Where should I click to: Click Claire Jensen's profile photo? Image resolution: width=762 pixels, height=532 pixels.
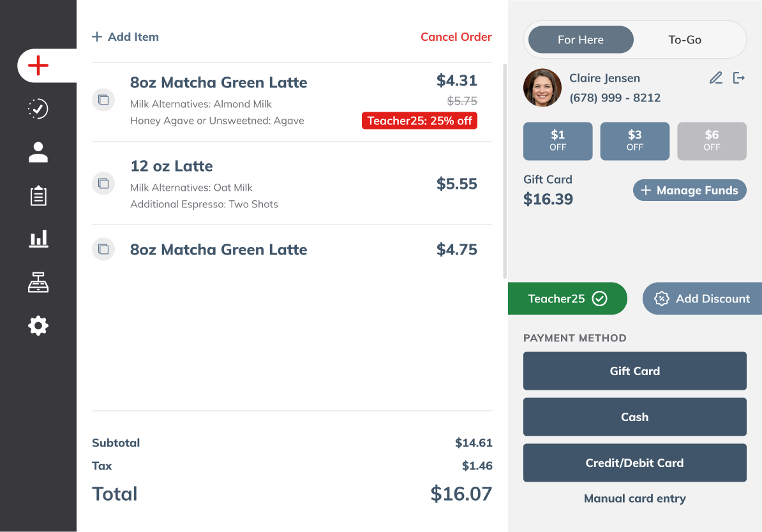(x=542, y=87)
